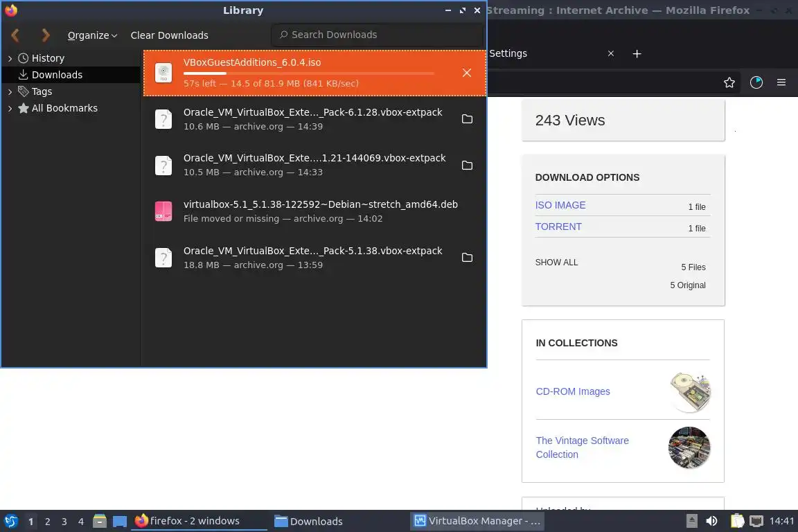Go forward with the Library forward arrow
Image resolution: width=798 pixels, height=532 pixels.
point(45,35)
